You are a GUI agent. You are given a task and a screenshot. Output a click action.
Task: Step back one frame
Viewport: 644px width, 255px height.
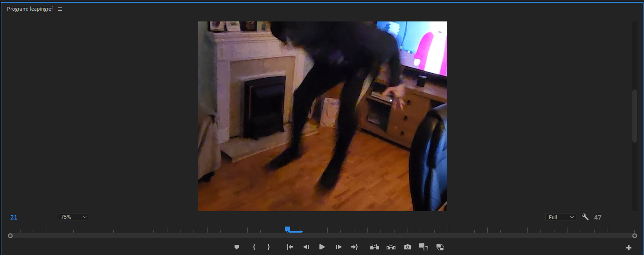pyautogui.click(x=305, y=247)
